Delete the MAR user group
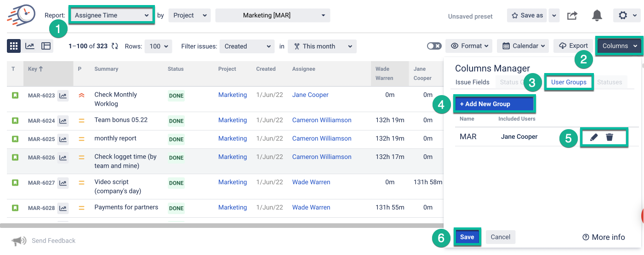Image resolution: width=644 pixels, height=255 pixels. [x=610, y=137]
